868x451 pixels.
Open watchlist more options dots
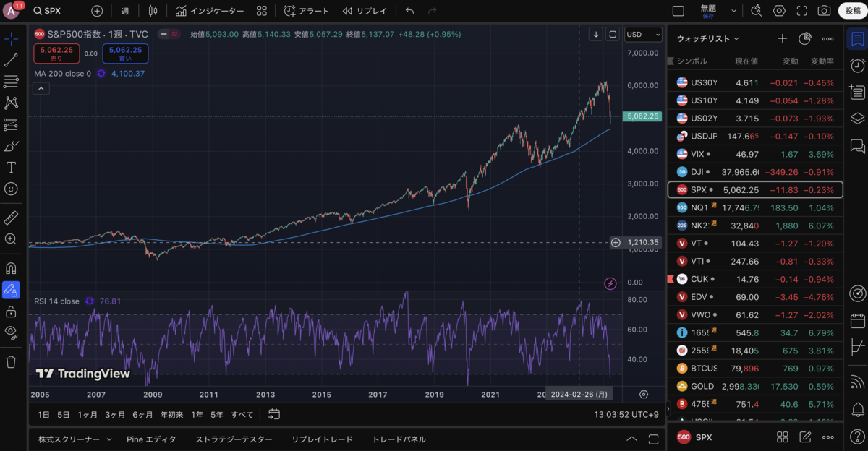(827, 38)
